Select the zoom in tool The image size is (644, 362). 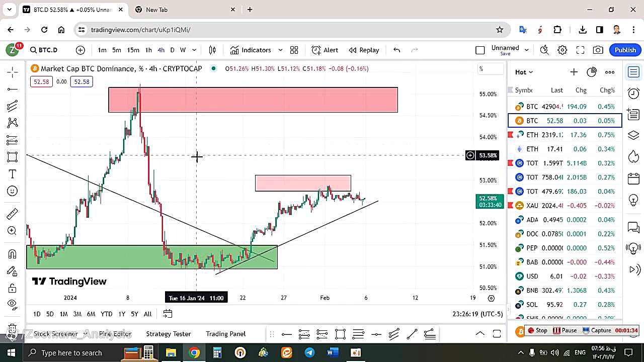click(13, 231)
